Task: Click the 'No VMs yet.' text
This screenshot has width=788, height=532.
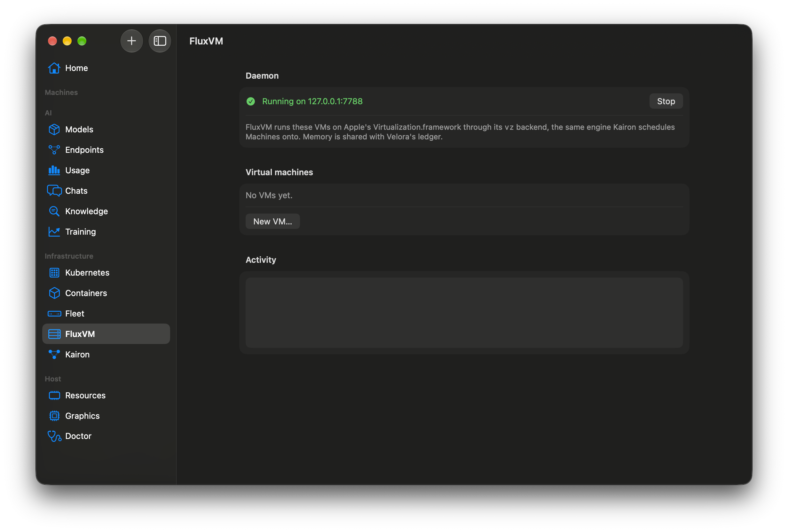Action: click(269, 195)
